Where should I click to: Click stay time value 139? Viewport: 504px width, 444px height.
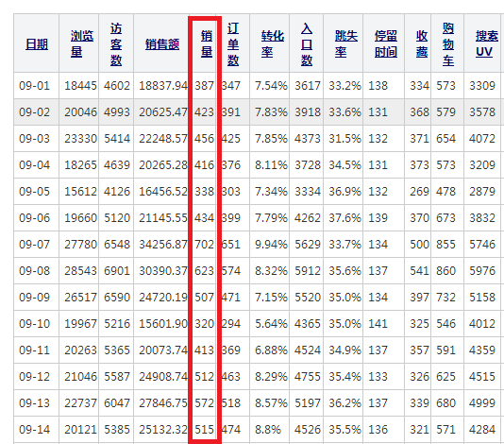[378, 218]
